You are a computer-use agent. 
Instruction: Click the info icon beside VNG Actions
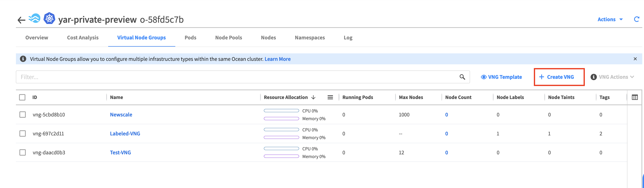(x=594, y=77)
